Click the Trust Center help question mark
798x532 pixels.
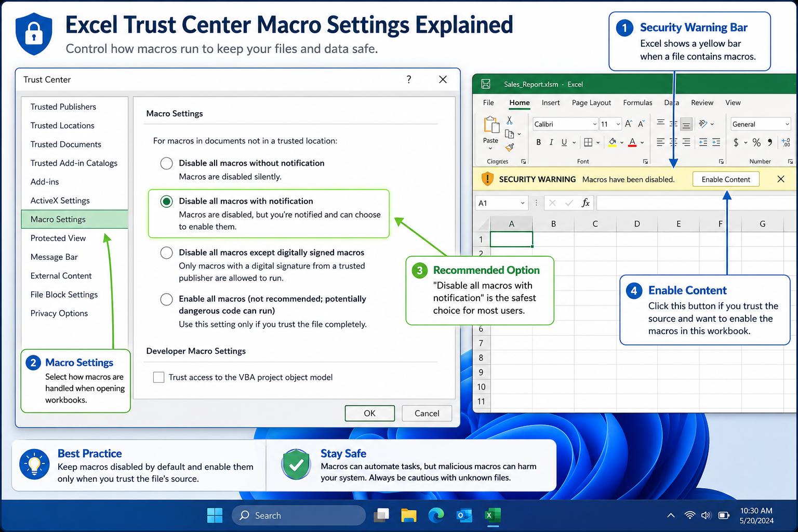point(409,79)
